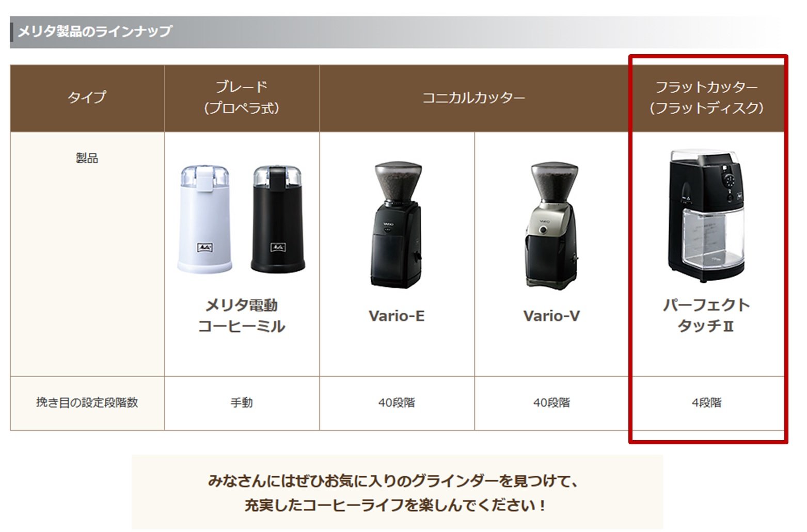Click the Vario-V product name
The width and height of the screenshot is (807, 532).
(x=551, y=316)
